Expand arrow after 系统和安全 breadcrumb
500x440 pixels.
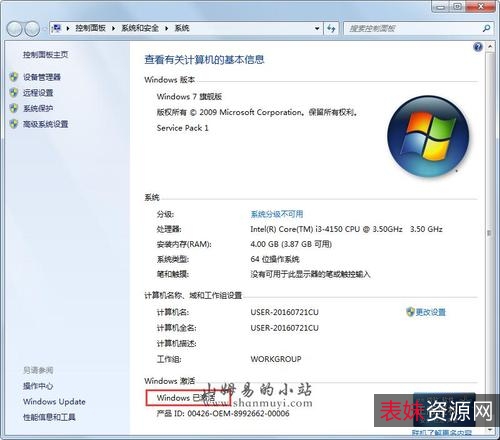tap(166, 28)
